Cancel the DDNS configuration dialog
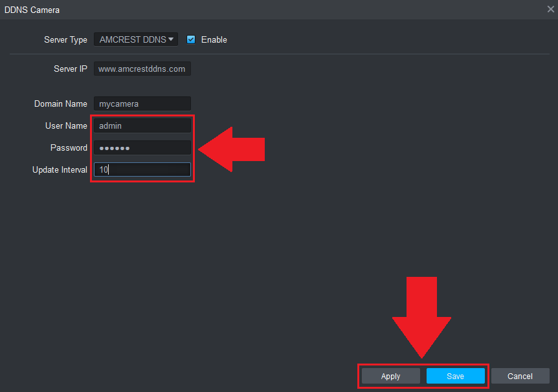This screenshot has width=558, height=392. tap(520, 376)
